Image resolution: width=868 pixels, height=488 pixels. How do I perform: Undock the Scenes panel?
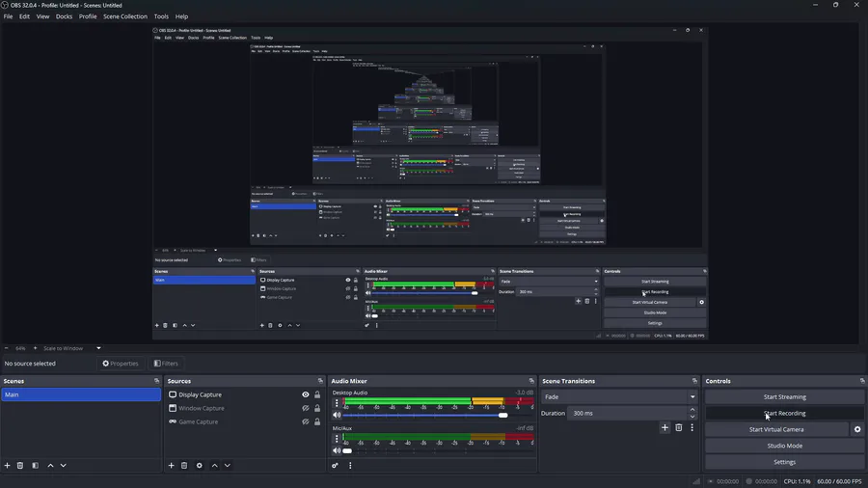pos(156,381)
